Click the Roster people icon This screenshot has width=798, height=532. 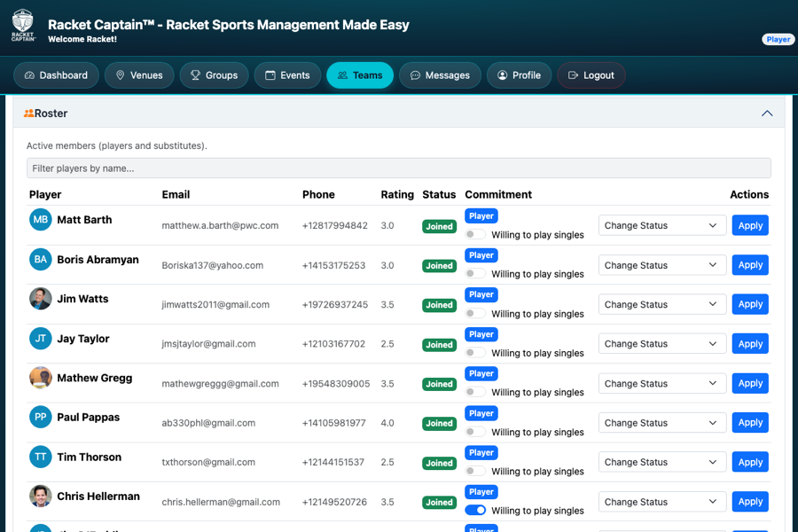click(29, 113)
